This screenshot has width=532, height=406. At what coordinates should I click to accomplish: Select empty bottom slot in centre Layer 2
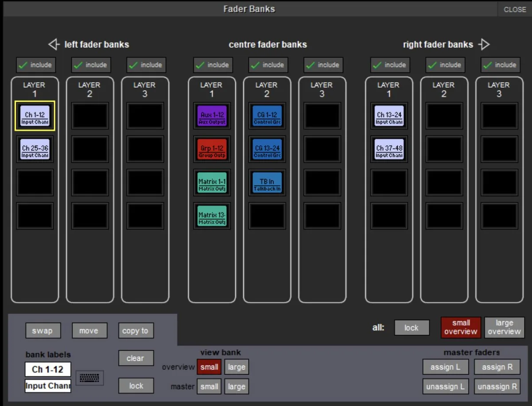click(267, 216)
